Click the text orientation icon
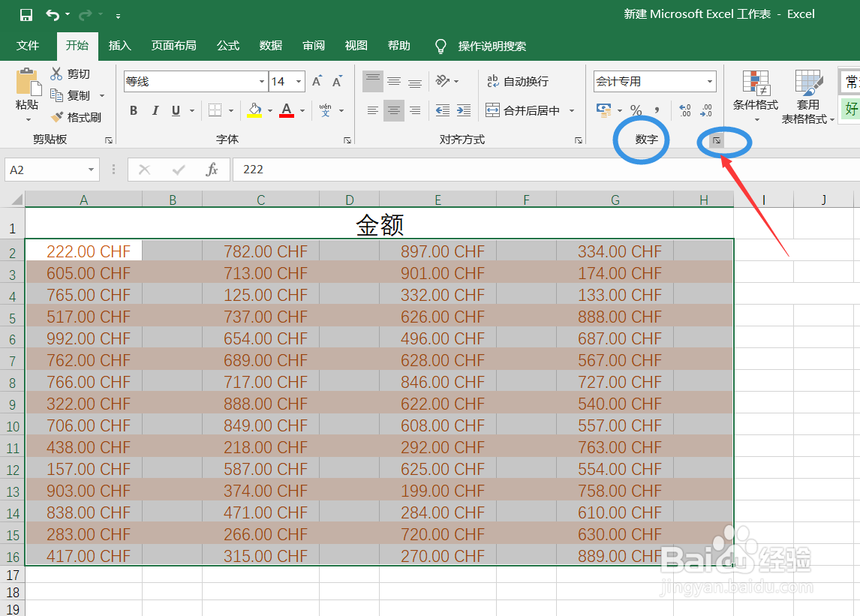The width and height of the screenshot is (860, 616). [x=442, y=81]
